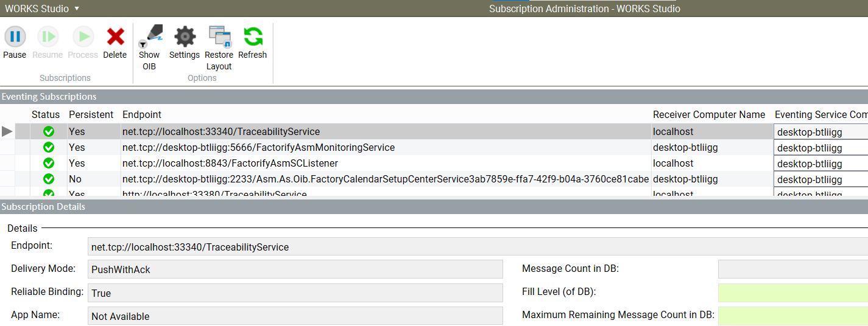Click status icon of FactorifyAsmSCListener row
This screenshot has height=326, width=868.
(49, 163)
